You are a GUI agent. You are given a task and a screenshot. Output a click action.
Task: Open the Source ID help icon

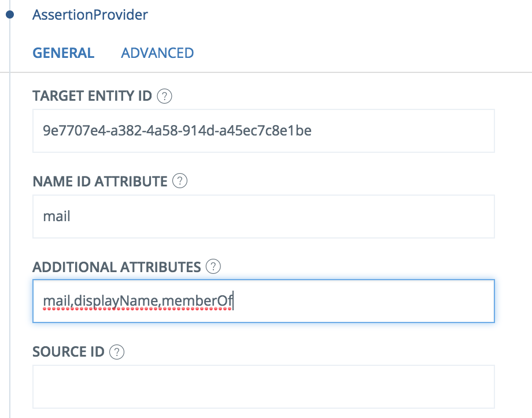pos(117,352)
